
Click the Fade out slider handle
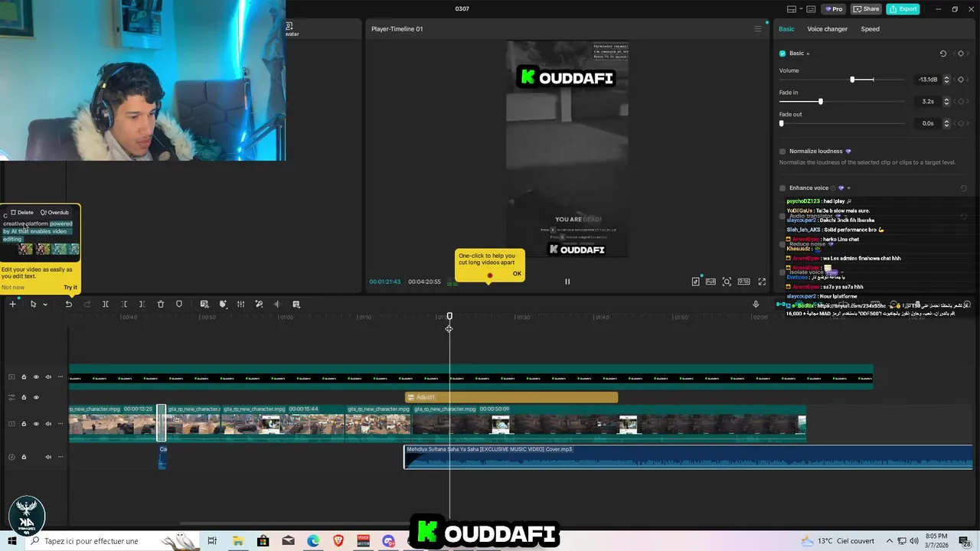pyautogui.click(x=782, y=123)
